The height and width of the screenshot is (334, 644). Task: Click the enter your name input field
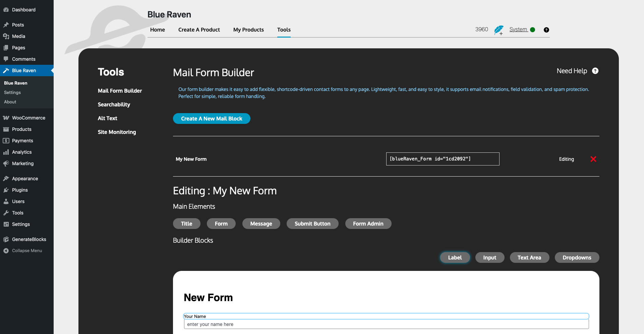point(386,324)
